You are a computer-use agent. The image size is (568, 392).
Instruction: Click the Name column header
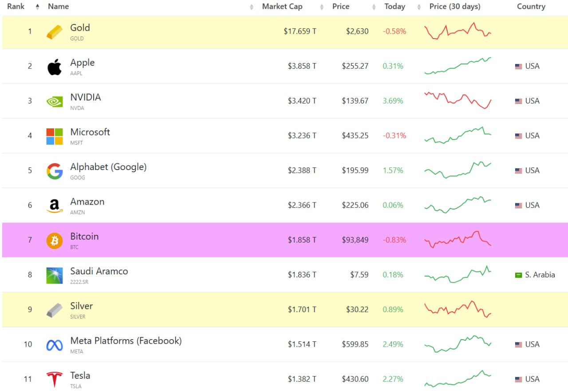coord(58,7)
